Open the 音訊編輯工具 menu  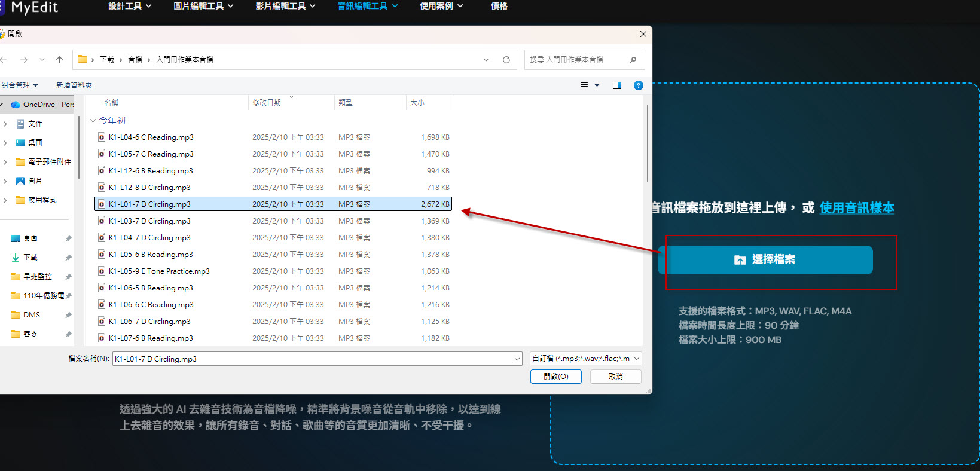coord(367,6)
